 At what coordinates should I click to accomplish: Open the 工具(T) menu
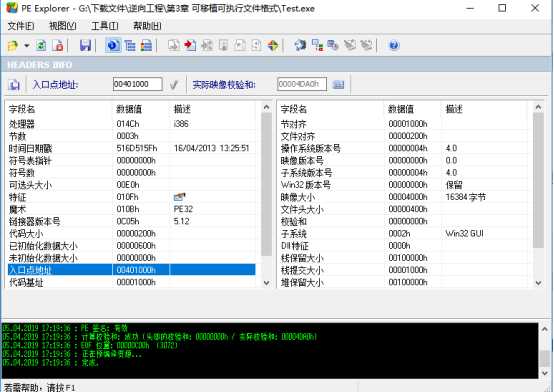click(x=105, y=26)
